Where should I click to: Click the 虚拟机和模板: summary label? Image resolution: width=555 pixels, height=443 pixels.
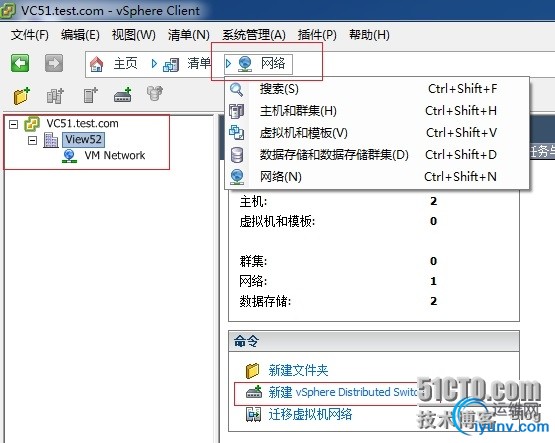pos(277,222)
